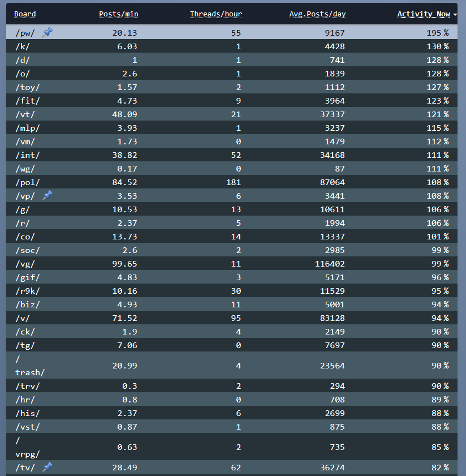Screen dimensions: 466x476
Task: Select the /co/ board name
Action: (25, 237)
